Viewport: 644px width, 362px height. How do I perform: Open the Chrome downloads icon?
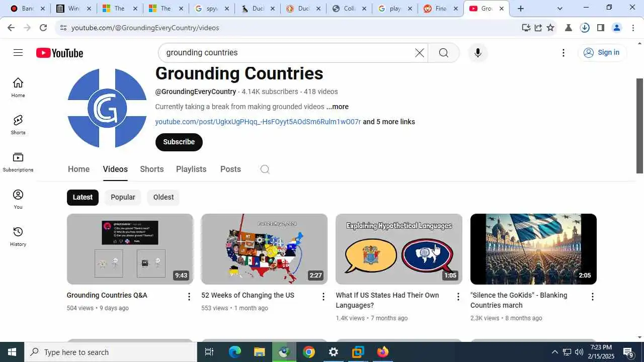coord(585,28)
